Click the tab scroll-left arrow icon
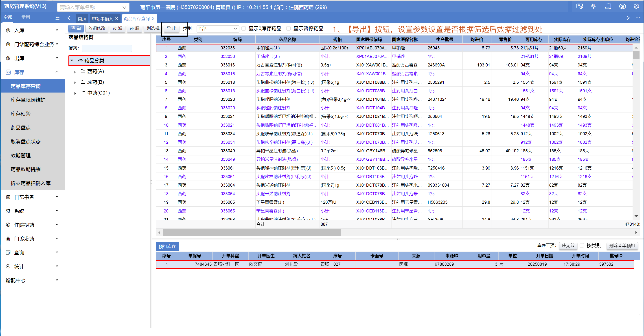644x336 pixels. [69, 18]
